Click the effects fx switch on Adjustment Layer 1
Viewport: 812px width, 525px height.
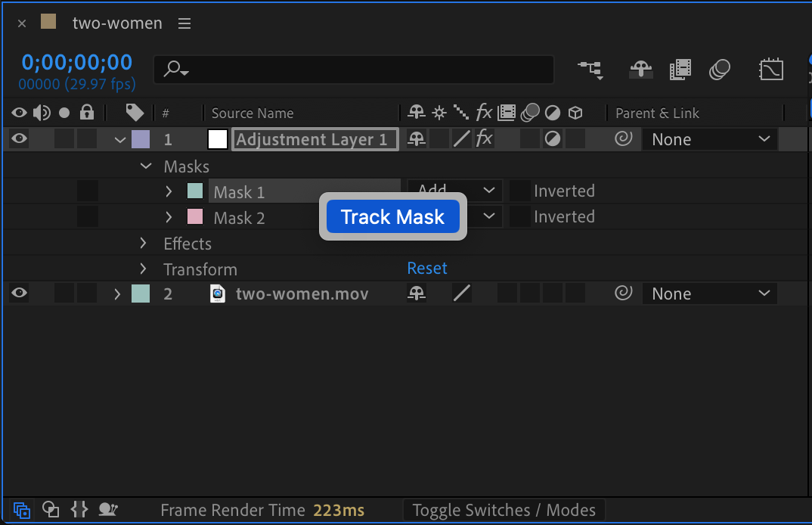click(484, 139)
